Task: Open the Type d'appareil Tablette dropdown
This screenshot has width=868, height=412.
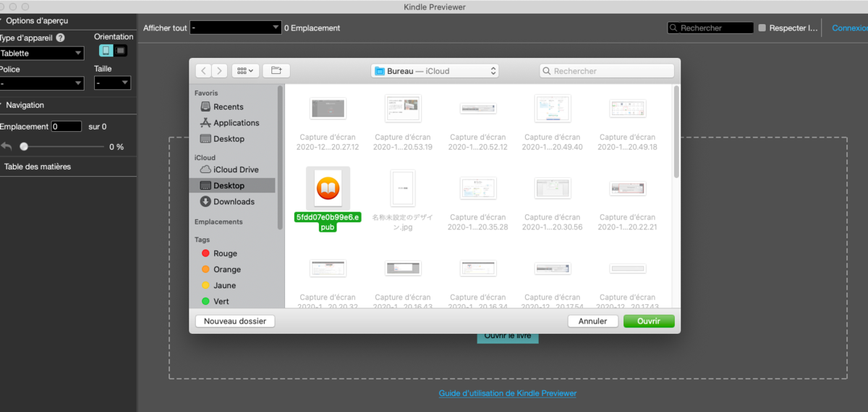Action: 41,53
